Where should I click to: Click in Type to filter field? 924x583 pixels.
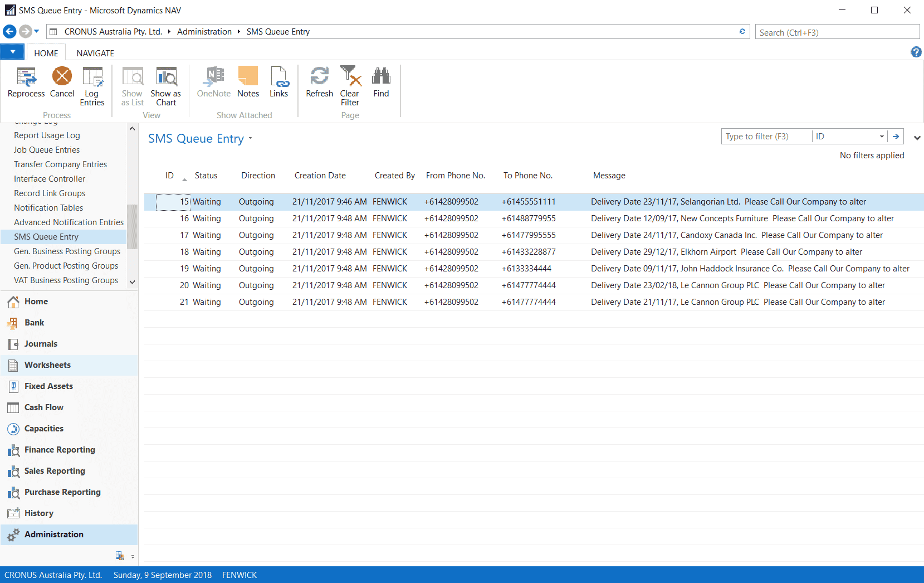pos(766,137)
